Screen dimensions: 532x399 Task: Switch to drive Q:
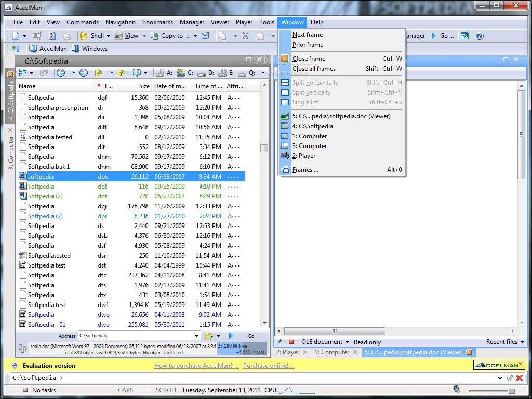(x=247, y=73)
